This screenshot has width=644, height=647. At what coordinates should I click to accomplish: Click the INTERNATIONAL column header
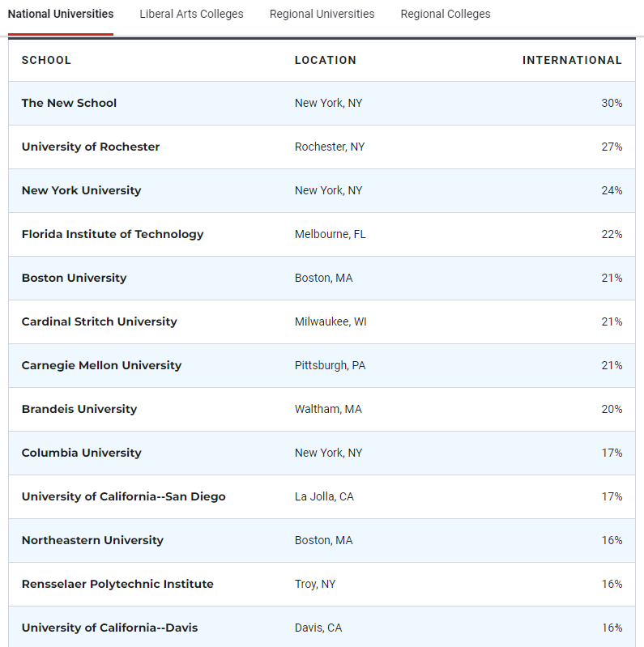coord(572,60)
